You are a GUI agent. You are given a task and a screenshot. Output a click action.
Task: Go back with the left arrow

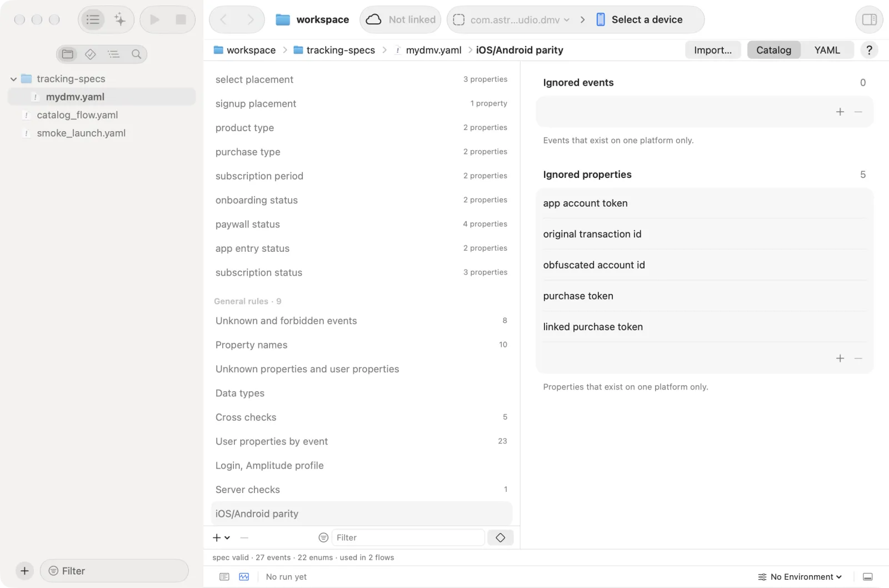point(223,19)
